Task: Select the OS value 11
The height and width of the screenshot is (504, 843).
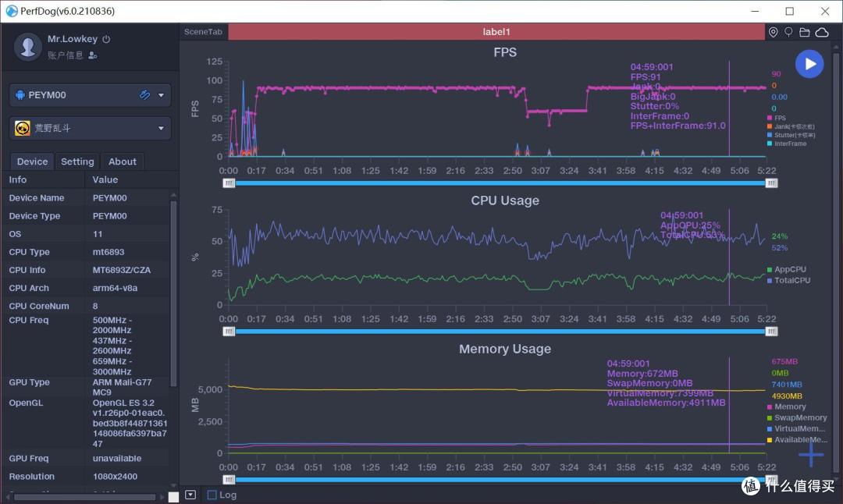Action: 98,234
